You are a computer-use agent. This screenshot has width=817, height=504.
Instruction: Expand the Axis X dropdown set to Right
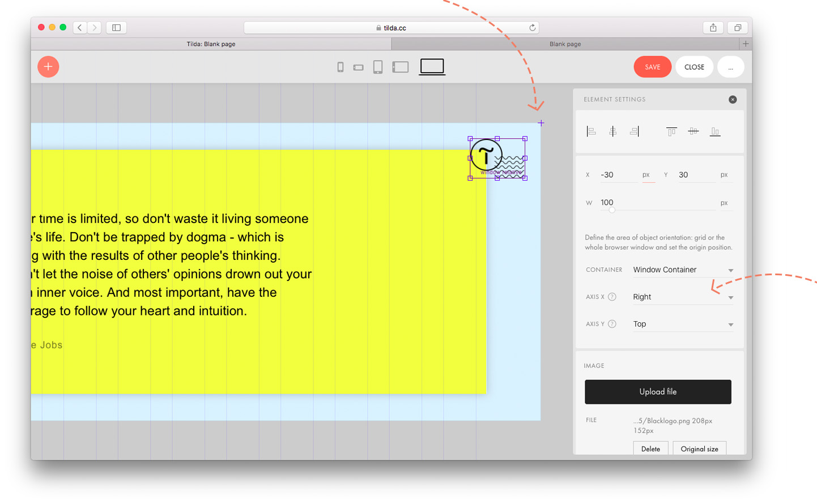click(683, 297)
